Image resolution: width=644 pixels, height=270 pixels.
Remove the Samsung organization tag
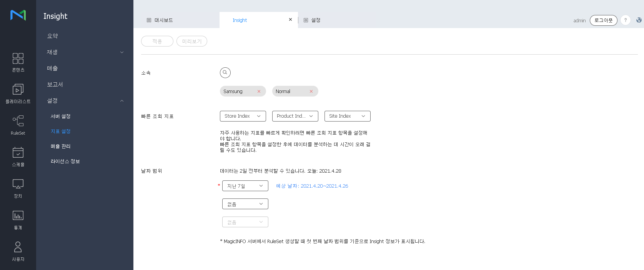259,92
